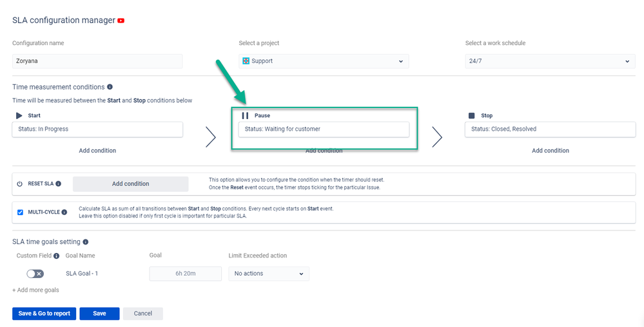Click + Add more goals
644x327 pixels.
35,290
